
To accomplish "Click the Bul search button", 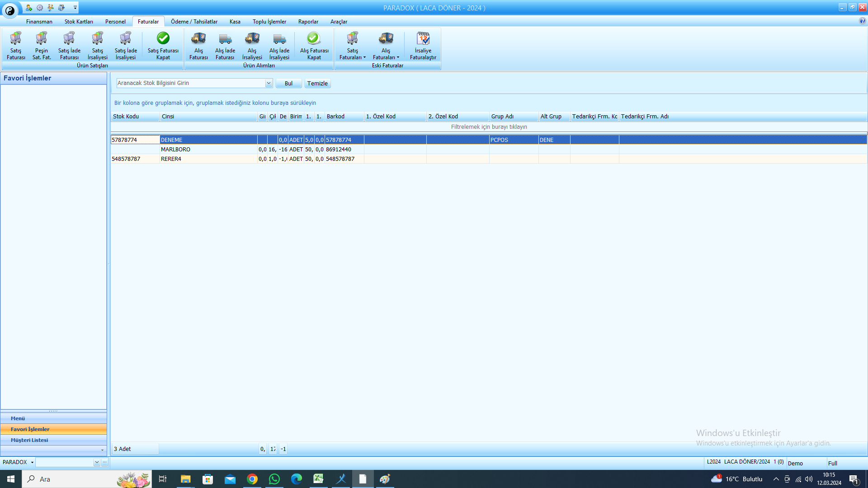I will (288, 84).
